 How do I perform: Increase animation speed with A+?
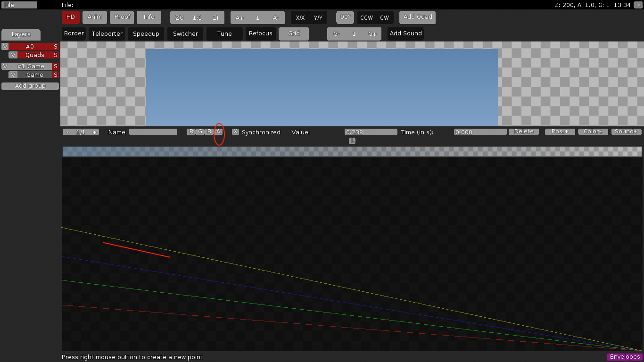[239, 18]
